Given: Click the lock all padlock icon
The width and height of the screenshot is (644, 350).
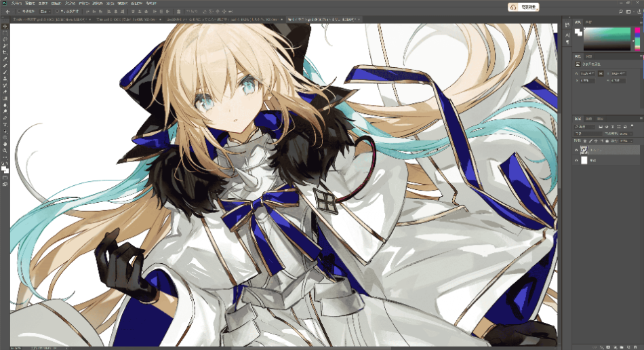Looking at the screenshot, I should point(607,140).
